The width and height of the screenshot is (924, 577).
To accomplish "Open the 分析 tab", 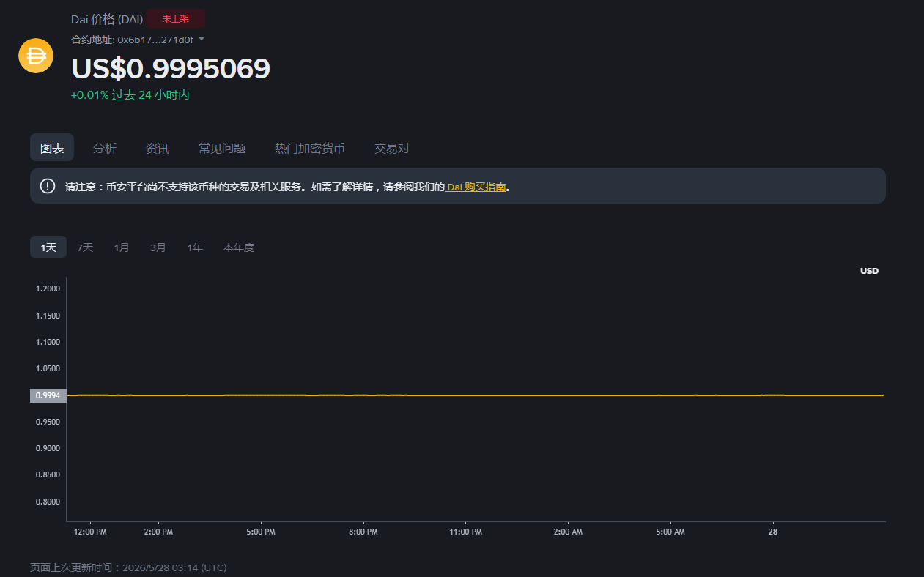I will pyautogui.click(x=105, y=148).
